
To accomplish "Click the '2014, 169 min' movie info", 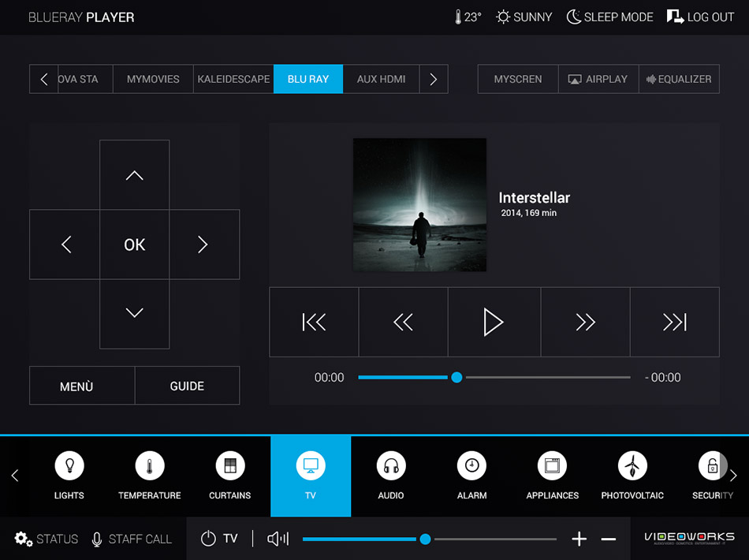I will tap(528, 213).
